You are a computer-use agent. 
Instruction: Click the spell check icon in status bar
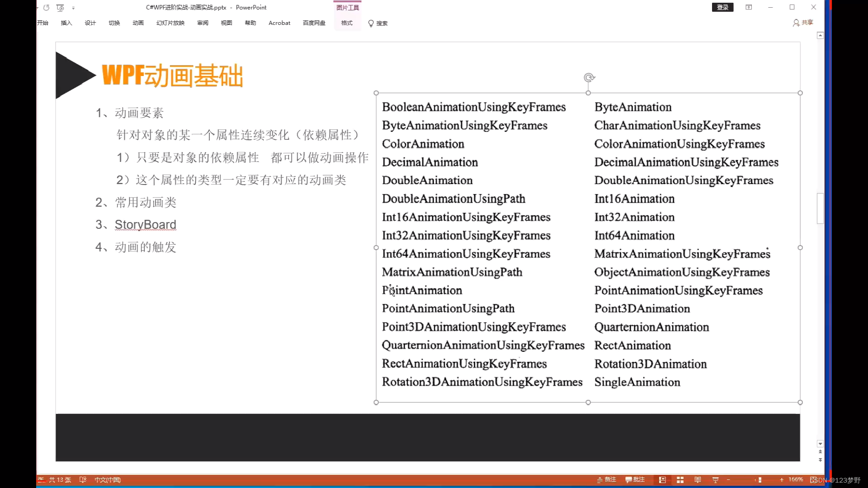83,480
